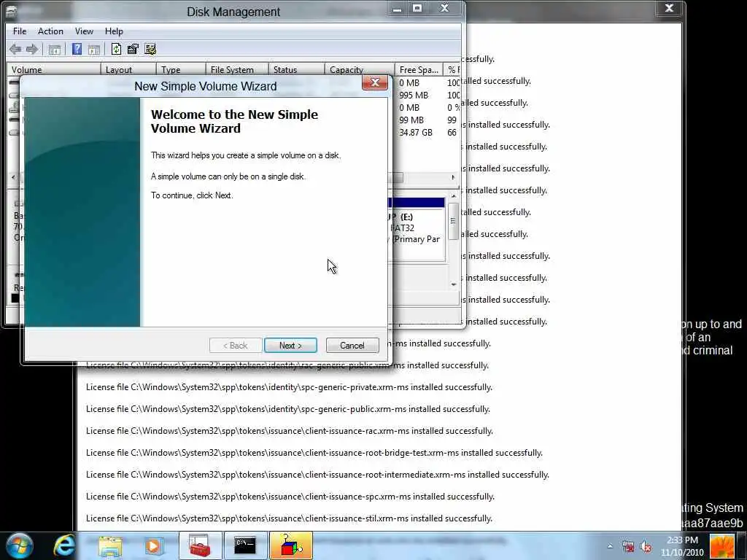The image size is (747, 560).
Task: Launch Internet Explorer from the taskbar
Action: (x=64, y=545)
